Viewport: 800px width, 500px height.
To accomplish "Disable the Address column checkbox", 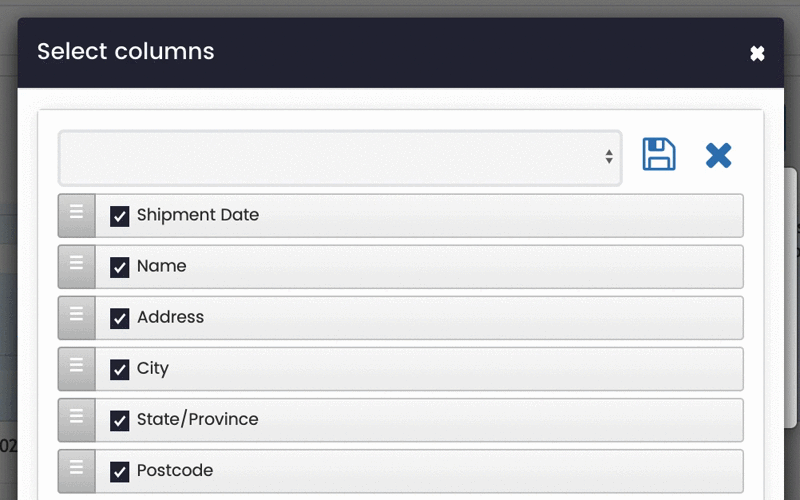I will coord(120,318).
